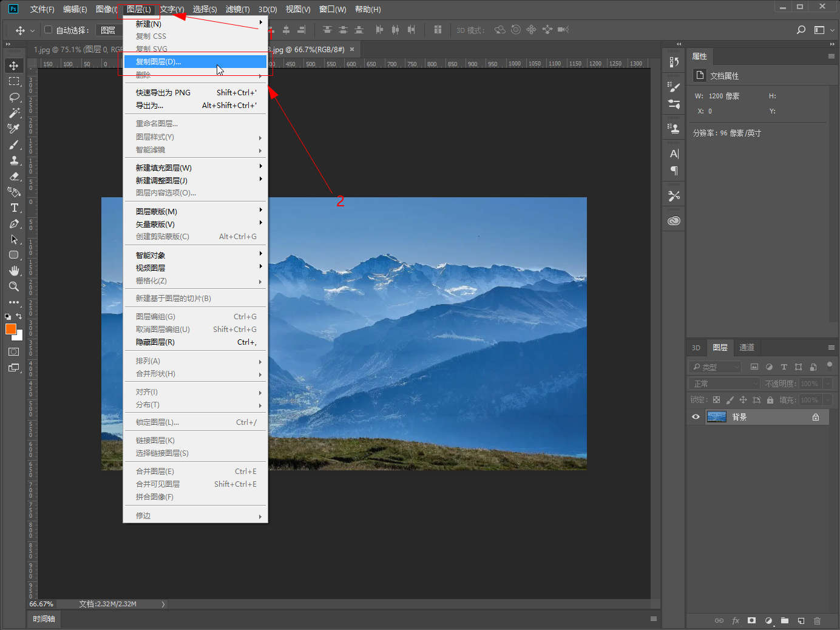Select the Brush tool
Viewport: 840px width, 630px height.
(14, 144)
